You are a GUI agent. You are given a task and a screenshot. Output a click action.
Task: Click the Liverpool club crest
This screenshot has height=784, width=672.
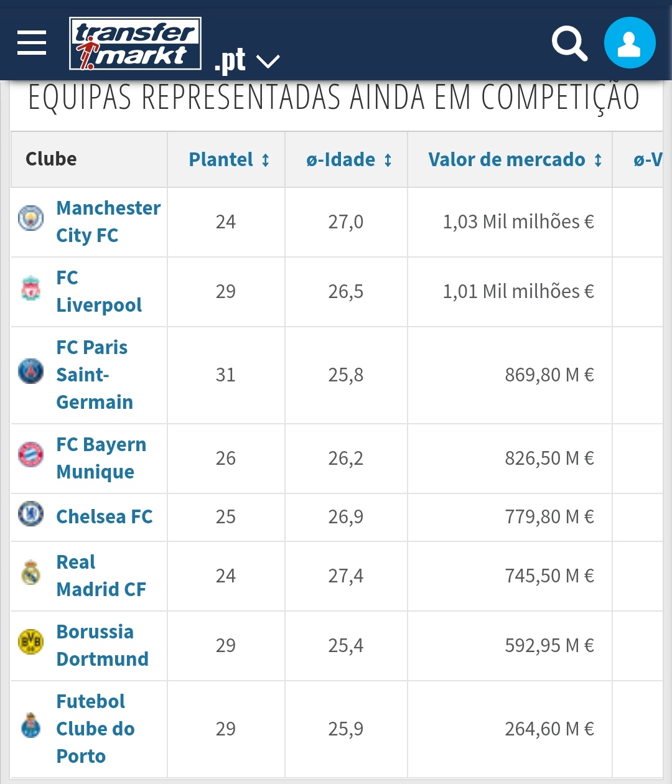click(x=30, y=289)
